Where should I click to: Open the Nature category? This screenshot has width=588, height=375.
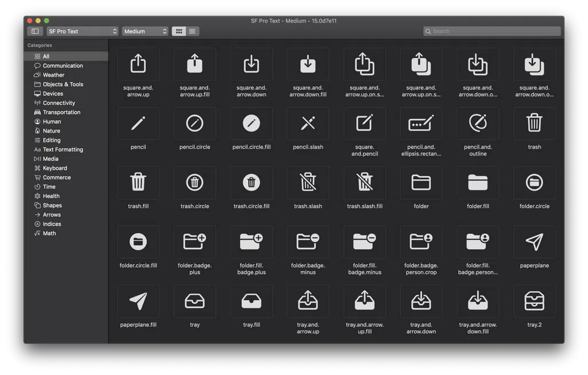[x=66, y=131]
